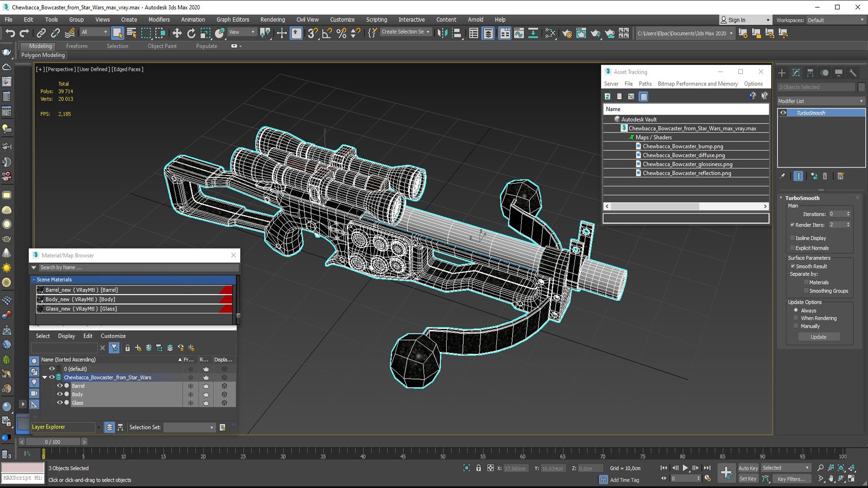868x488 pixels.
Task: Select the Select and Link tool
Action: click(x=41, y=33)
